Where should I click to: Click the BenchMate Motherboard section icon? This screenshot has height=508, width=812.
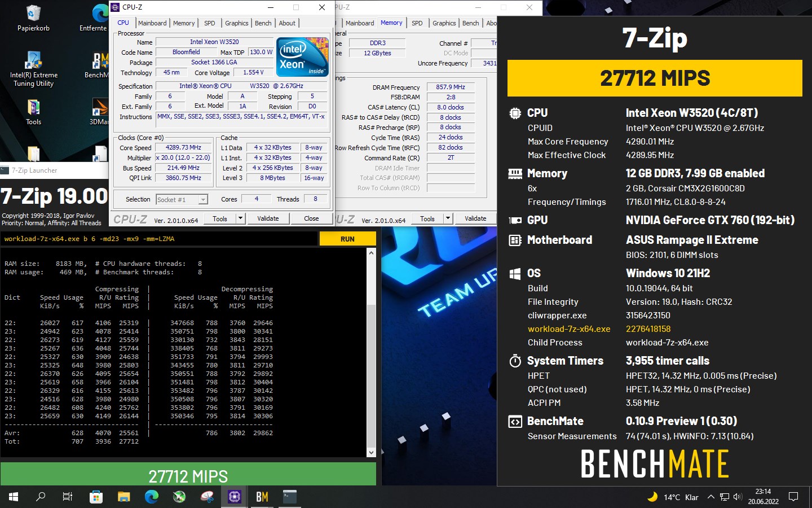pos(515,240)
